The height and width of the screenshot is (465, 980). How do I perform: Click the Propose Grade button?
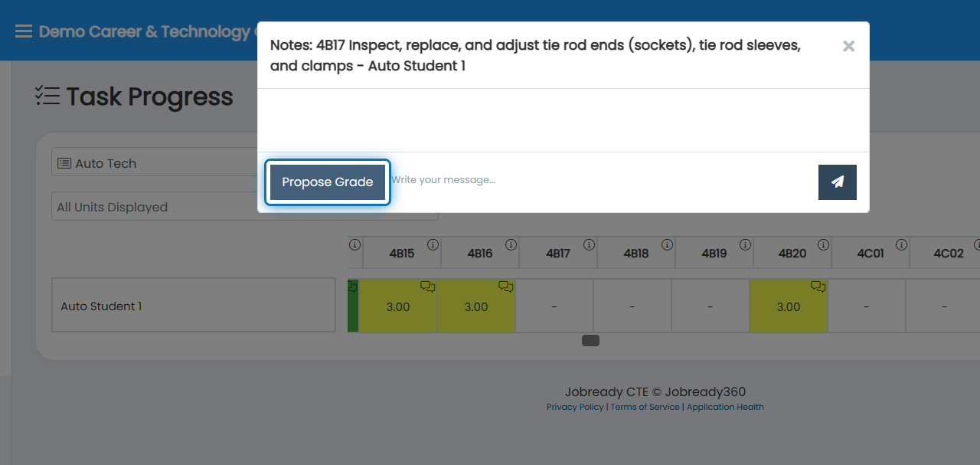tap(328, 182)
